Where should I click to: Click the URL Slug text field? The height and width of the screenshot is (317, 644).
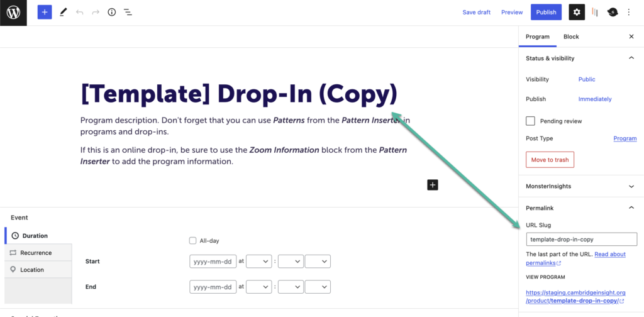click(581, 239)
